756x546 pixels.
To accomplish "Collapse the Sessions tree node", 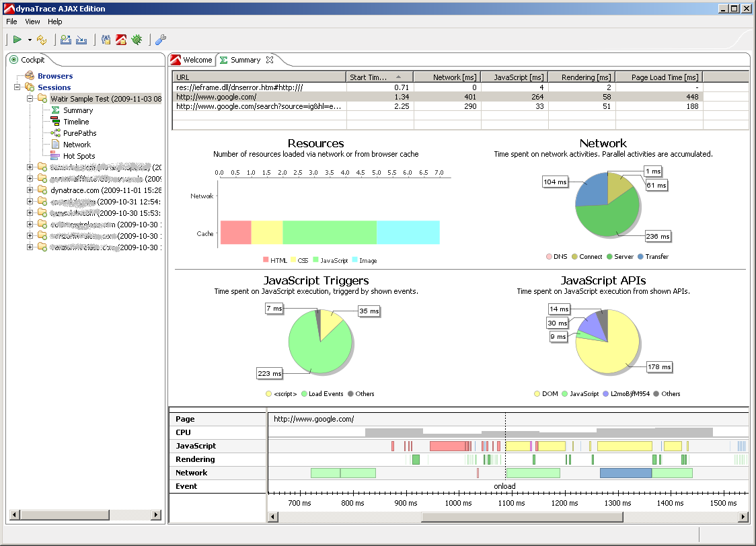I will tap(17, 87).
